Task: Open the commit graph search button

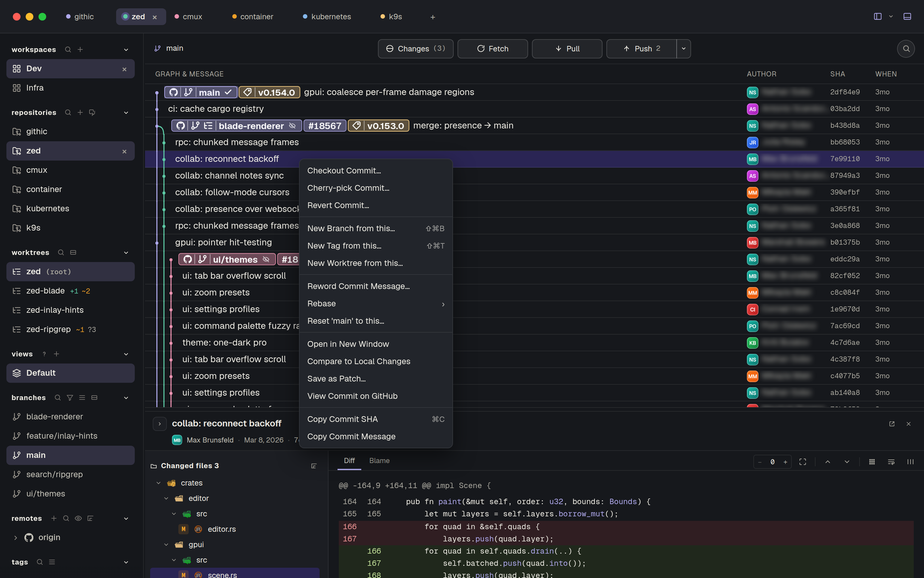Action: point(906,49)
